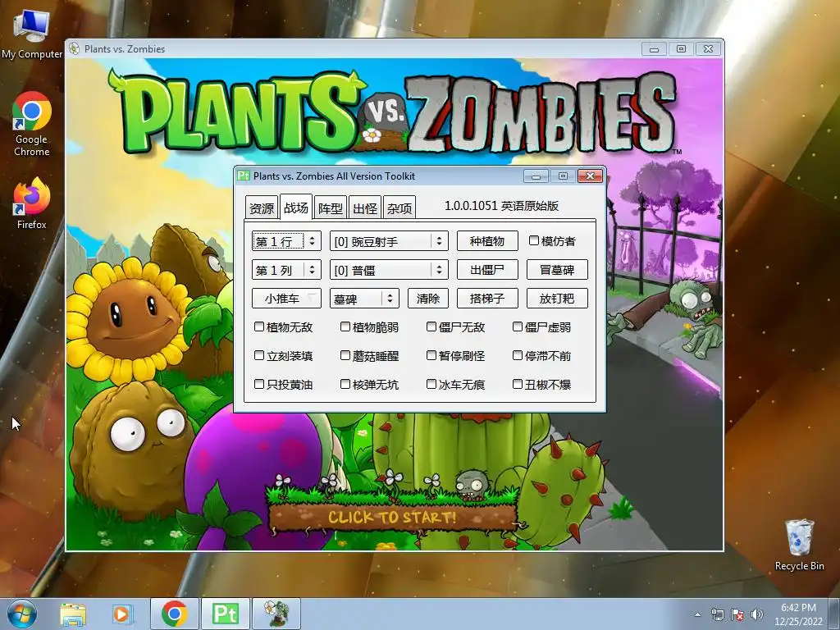The height and width of the screenshot is (630, 840).
Task: Click the 冒墓碑 button
Action: click(x=557, y=270)
